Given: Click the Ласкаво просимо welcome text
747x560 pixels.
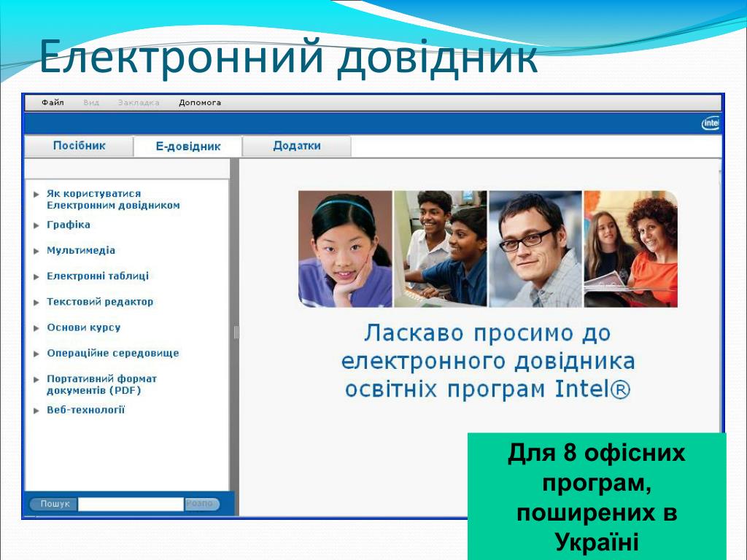Looking at the screenshot, I should 488,361.
